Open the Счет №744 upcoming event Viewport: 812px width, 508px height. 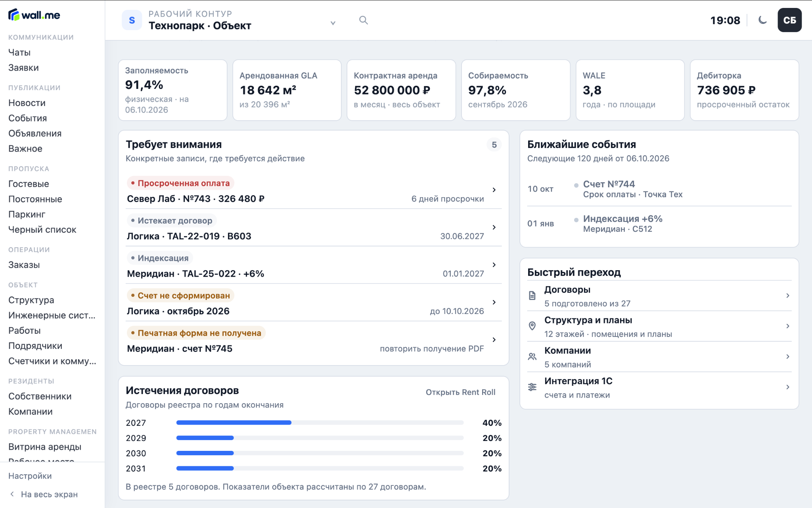[x=659, y=189]
